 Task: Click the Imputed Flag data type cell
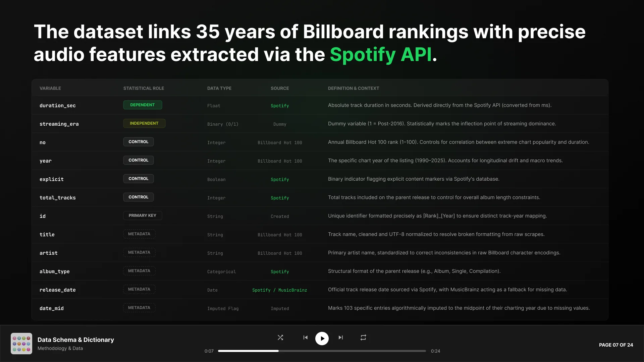[223, 308]
